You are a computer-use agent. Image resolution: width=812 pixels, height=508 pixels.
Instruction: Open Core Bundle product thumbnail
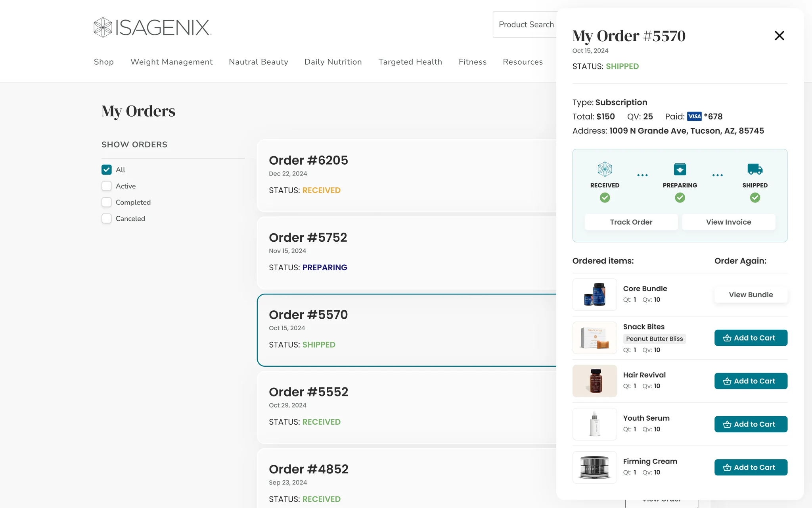click(594, 294)
